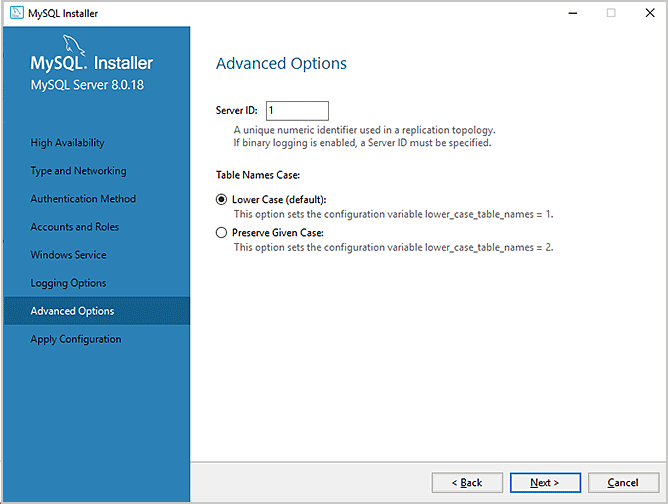Minimize the MySQL Installer window

pos(573,13)
